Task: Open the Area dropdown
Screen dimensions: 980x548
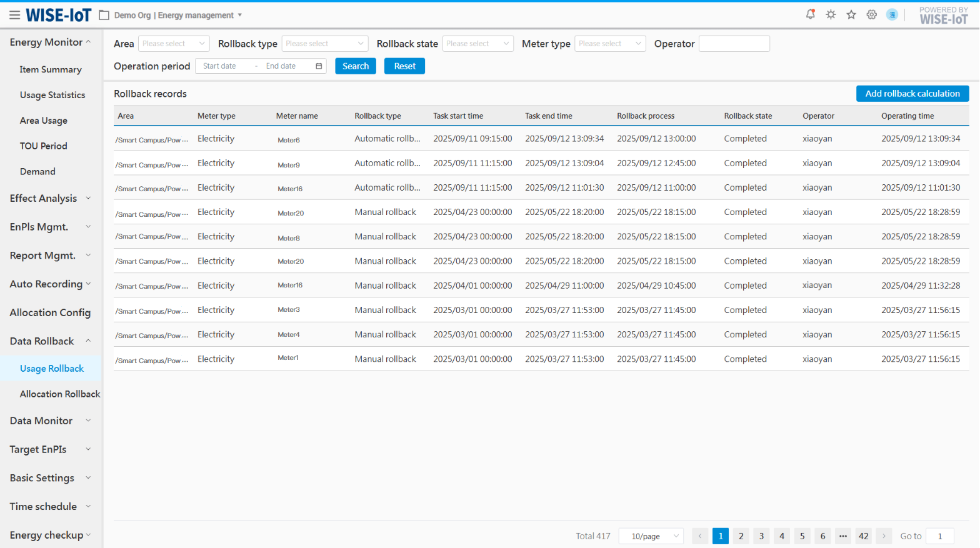Action: (173, 44)
